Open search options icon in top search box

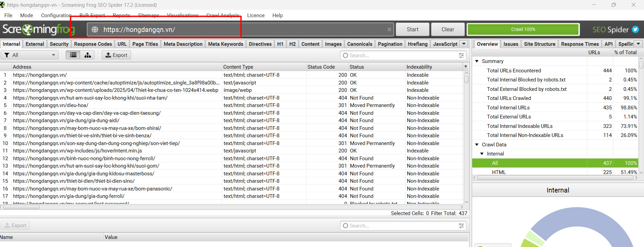461,56
